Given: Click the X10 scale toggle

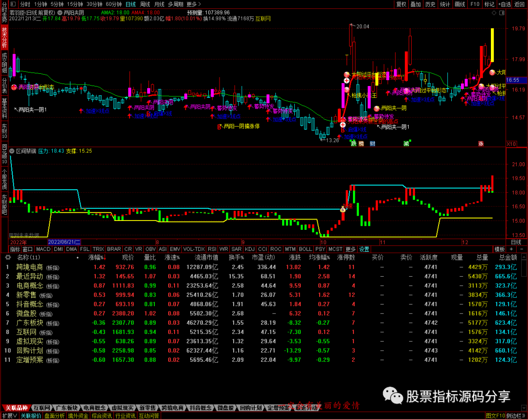Looking at the screenshot, I should coord(511,144).
